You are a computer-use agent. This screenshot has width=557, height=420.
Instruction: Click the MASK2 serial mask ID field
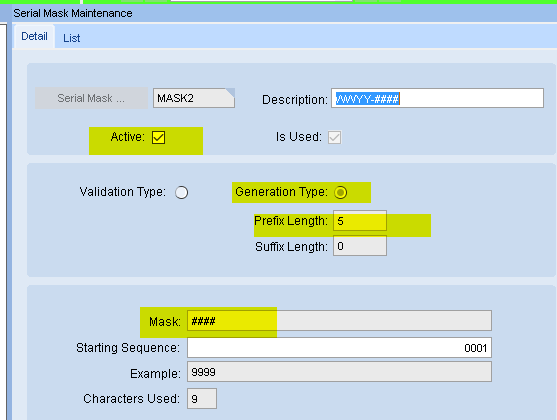point(194,98)
